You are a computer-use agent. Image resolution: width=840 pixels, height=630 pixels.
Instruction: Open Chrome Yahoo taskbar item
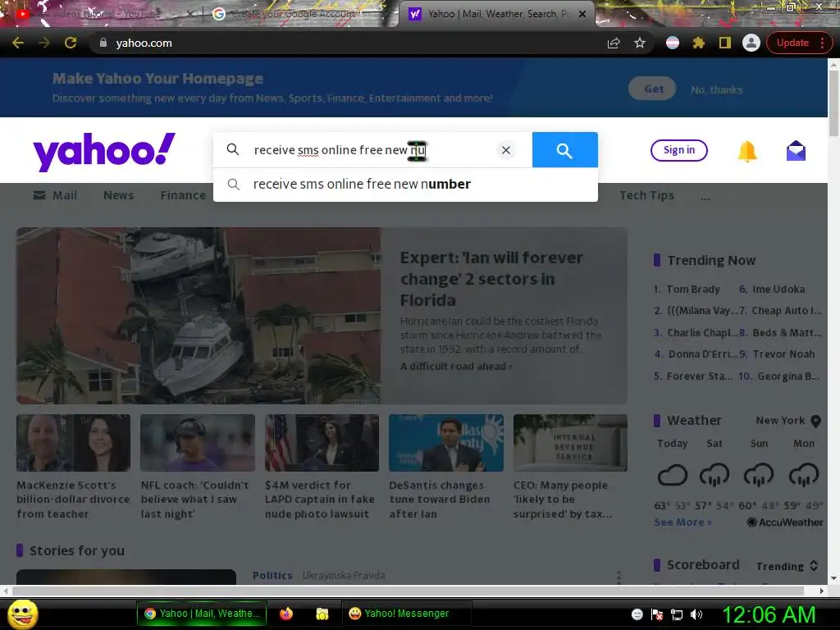[202, 614]
